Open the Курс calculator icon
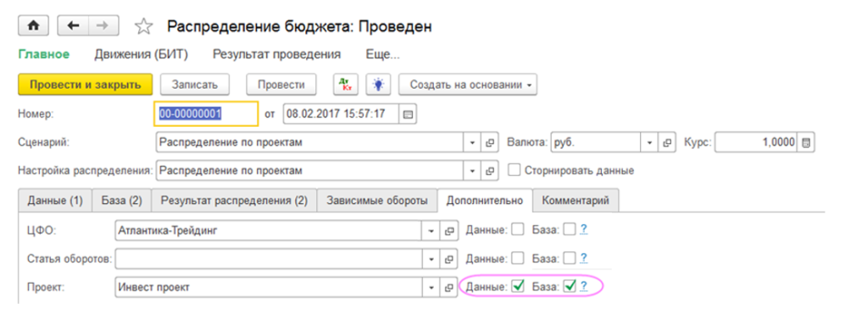The image size is (868, 320). 806,142
